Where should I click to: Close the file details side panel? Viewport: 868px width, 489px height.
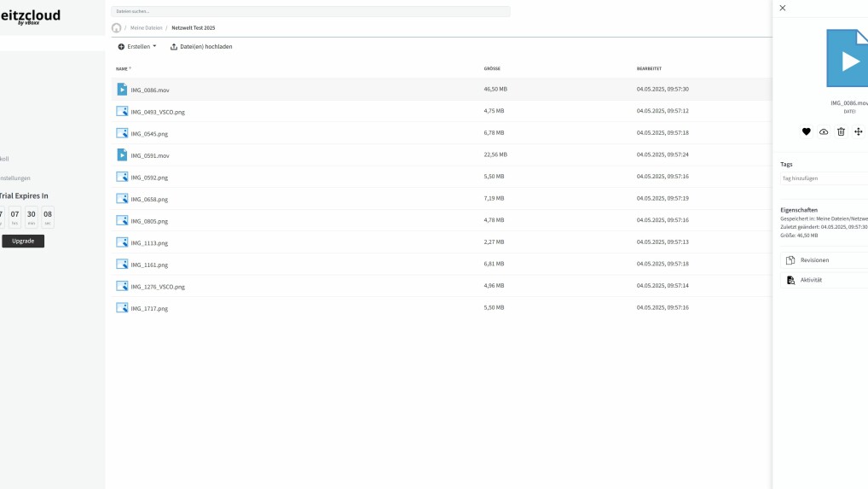click(x=783, y=8)
